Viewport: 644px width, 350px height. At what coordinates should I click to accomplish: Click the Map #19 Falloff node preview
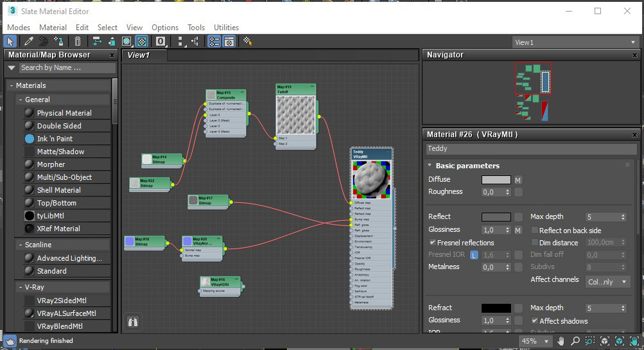(296, 115)
